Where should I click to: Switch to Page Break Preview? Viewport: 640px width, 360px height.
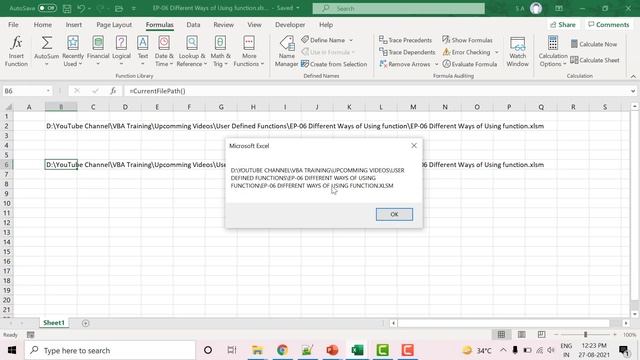click(541, 335)
